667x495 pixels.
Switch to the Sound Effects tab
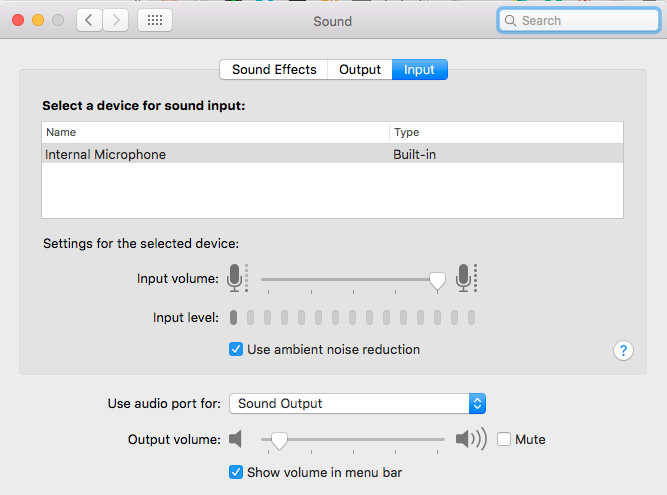click(x=274, y=69)
